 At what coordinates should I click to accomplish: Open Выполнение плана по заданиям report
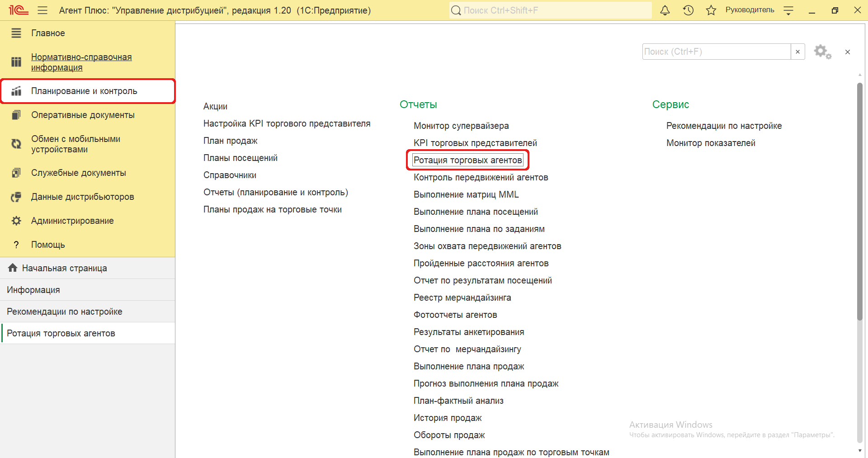click(479, 229)
